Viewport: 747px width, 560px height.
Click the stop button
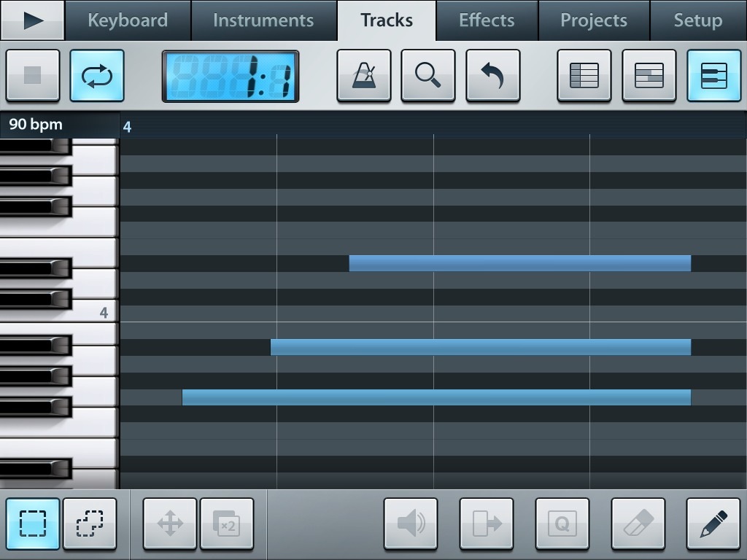pos(33,75)
